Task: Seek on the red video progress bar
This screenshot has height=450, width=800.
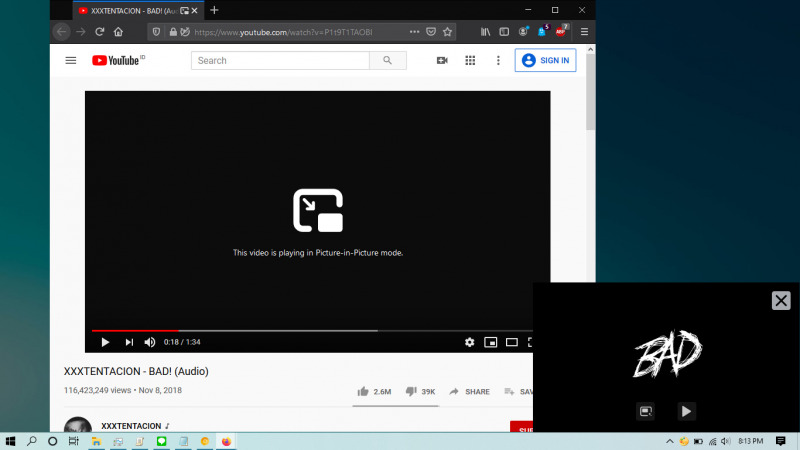Action: (135, 331)
